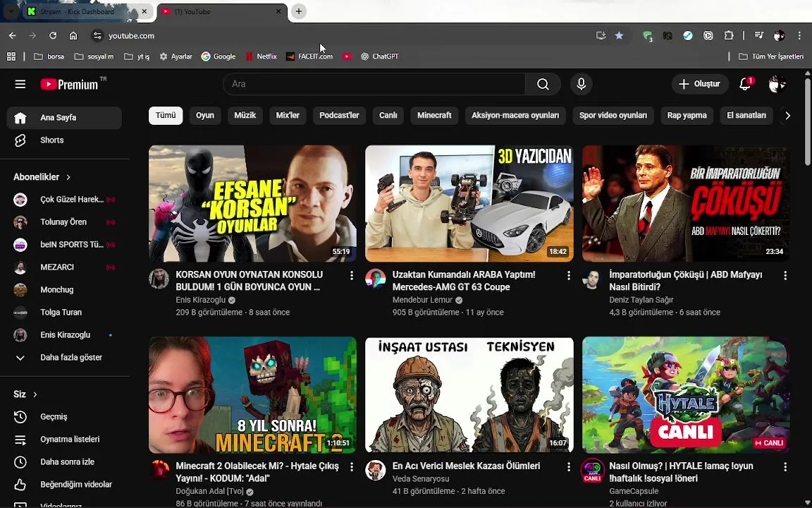Viewport: 812px width, 508px height.
Task: Open the YouTube hamburger guide menu
Action: pos(20,84)
